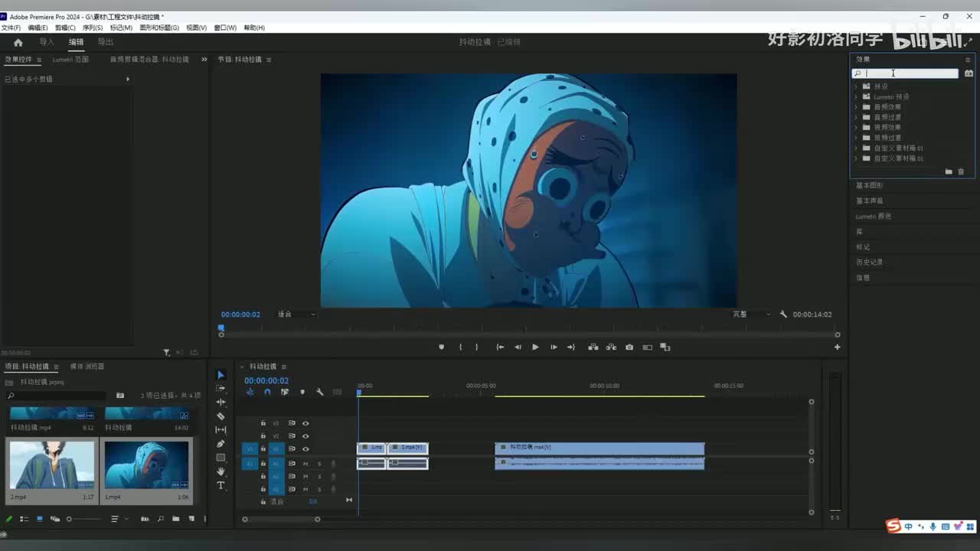The width and height of the screenshot is (980, 551).
Task: Select the Razor tool in toolbar
Action: coord(221,416)
